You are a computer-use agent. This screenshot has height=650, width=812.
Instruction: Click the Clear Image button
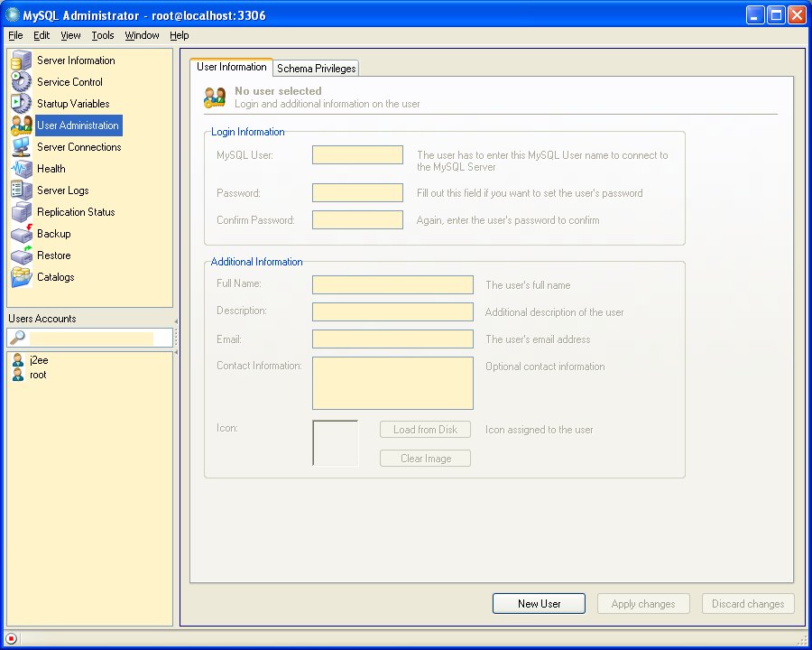[425, 459]
